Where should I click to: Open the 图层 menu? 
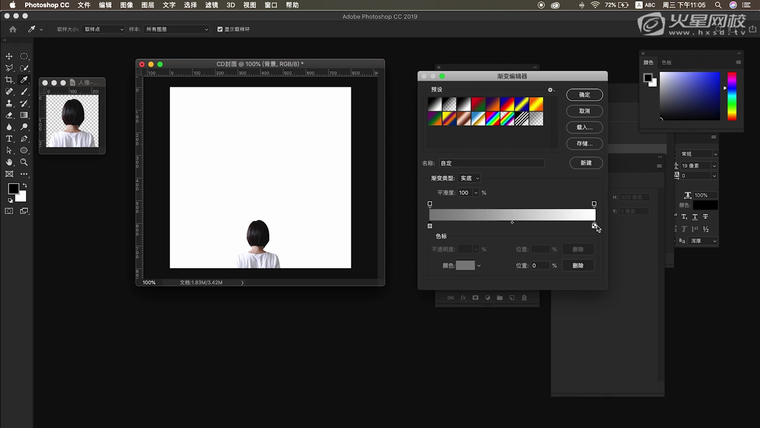147,5
